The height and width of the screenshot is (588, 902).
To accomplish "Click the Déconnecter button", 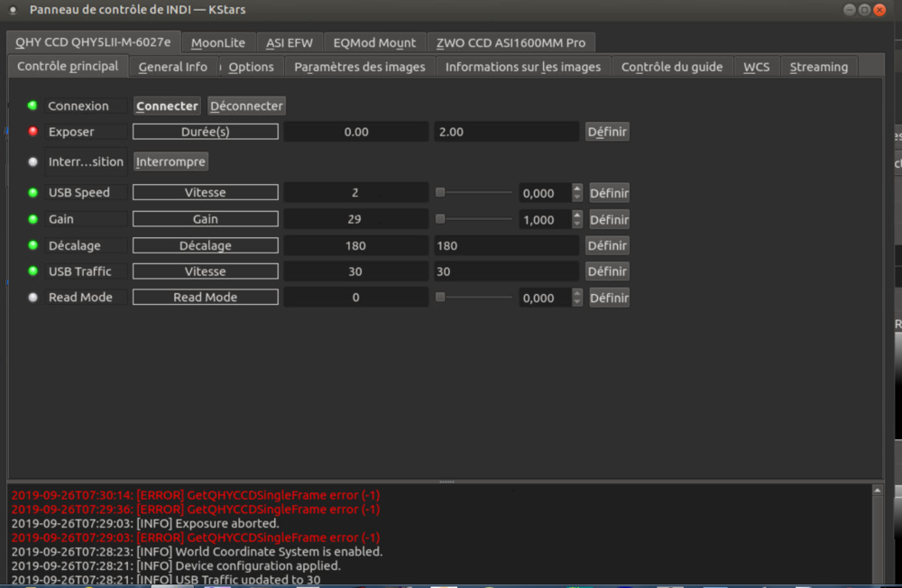I will click(x=246, y=106).
